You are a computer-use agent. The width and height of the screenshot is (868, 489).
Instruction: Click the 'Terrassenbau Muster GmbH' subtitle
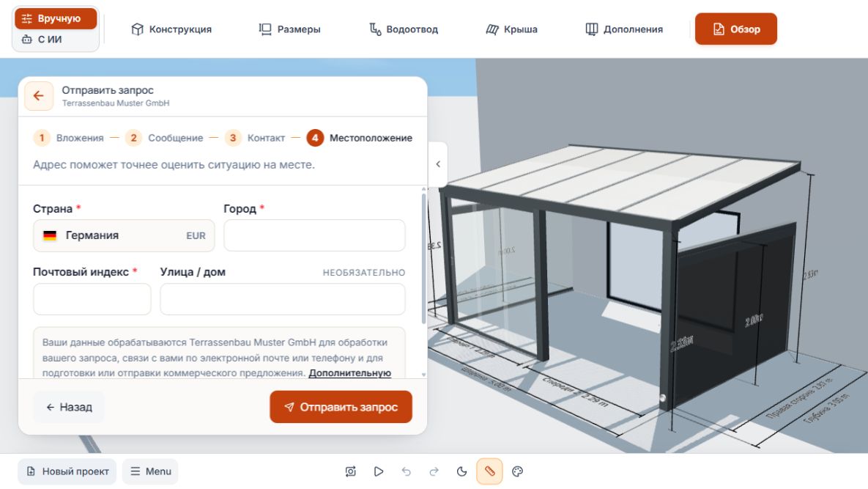click(116, 103)
